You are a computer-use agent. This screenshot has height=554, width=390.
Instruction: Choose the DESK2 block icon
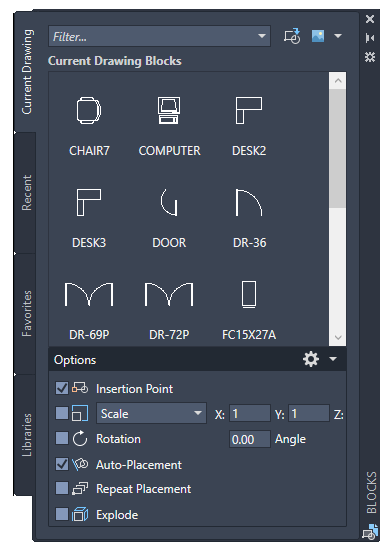click(x=249, y=110)
